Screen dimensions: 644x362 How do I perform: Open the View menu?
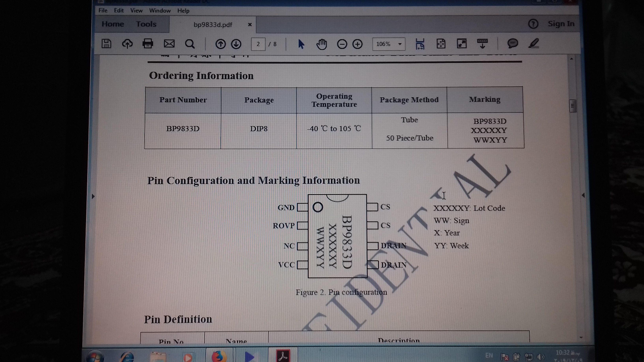point(136,11)
